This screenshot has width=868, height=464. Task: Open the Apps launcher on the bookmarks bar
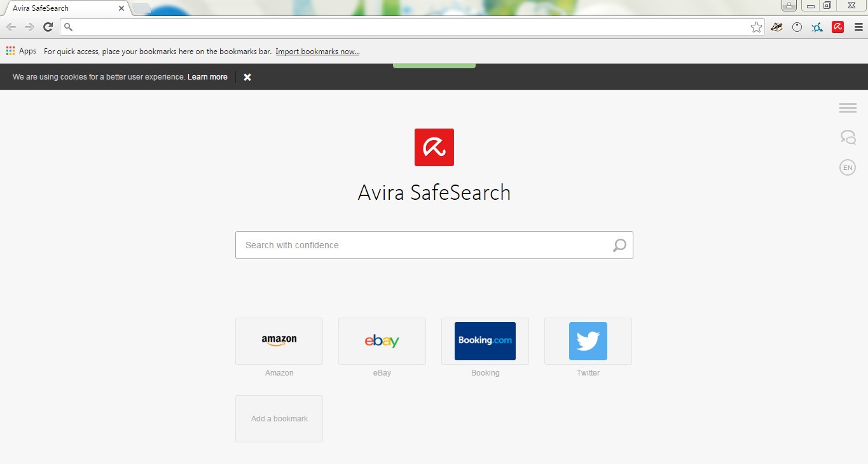click(x=10, y=51)
